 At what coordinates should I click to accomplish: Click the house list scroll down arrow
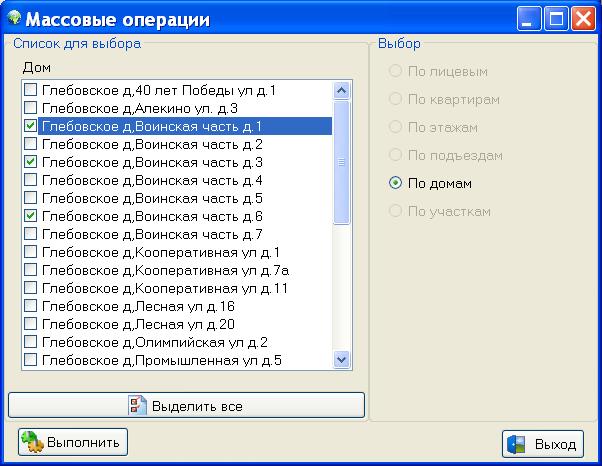[341, 360]
